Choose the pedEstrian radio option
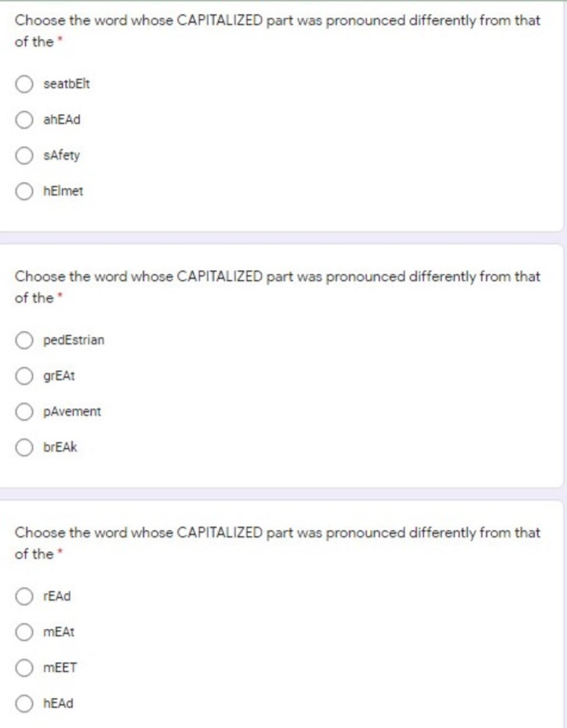Screen dimensions: 567x728 coord(24,340)
